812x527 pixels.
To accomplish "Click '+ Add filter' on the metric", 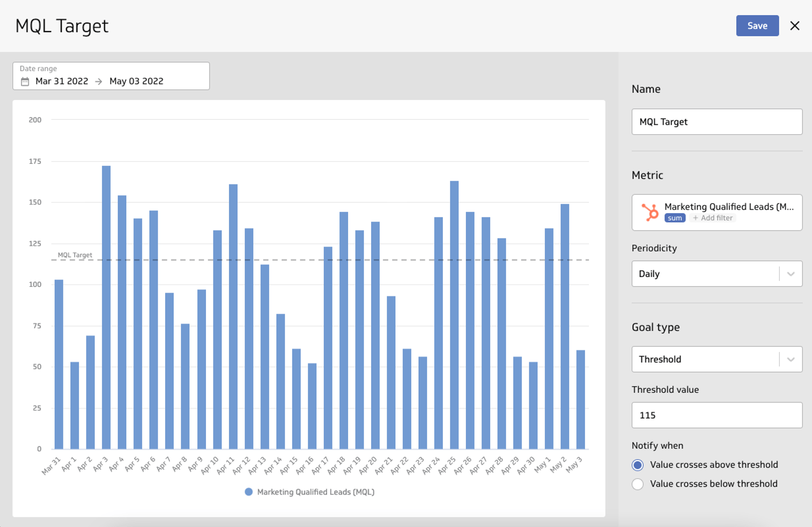I will 713,218.
